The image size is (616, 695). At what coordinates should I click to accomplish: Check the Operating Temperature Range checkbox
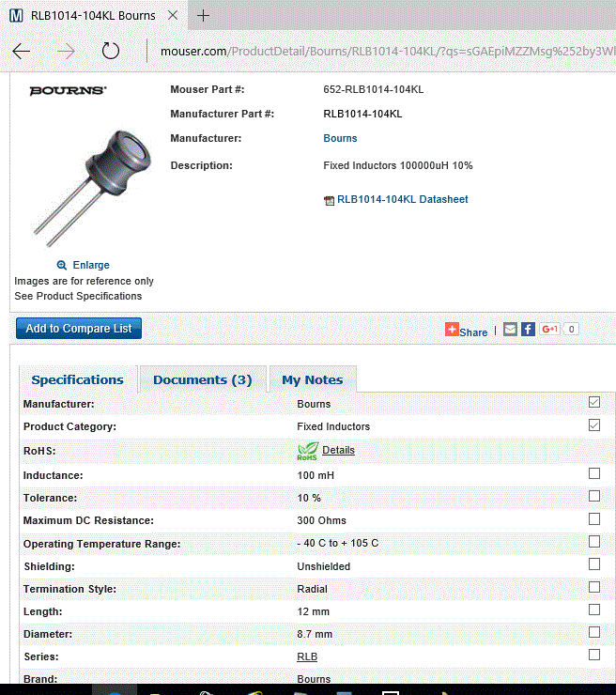point(594,541)
